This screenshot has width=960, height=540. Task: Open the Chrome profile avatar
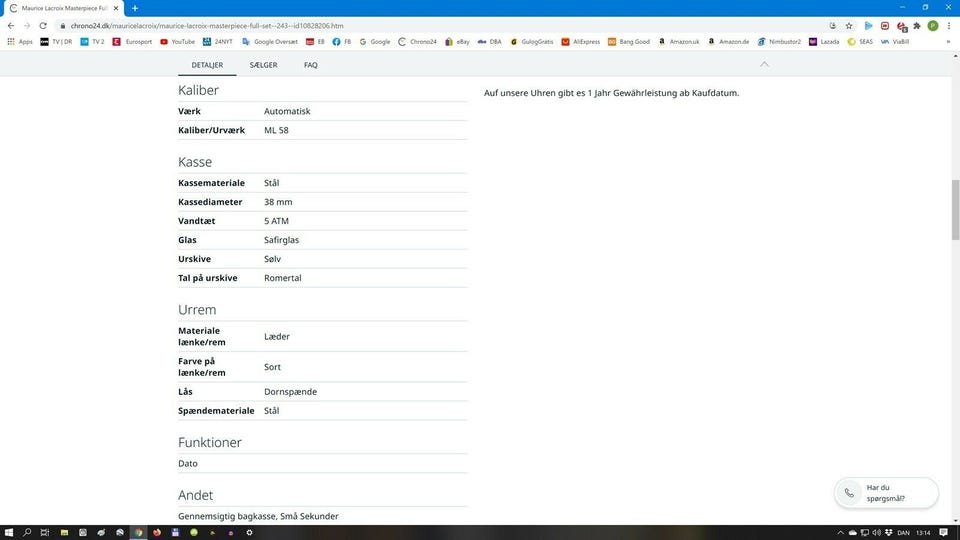click(933, 26)
